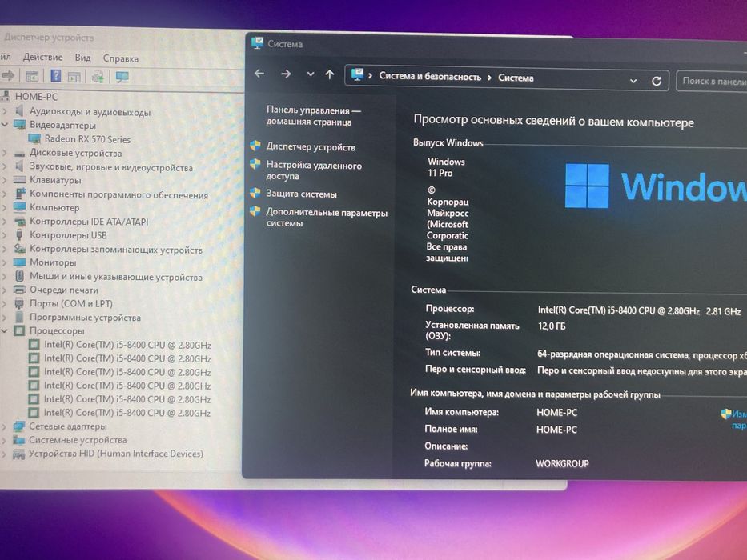Screen dimensions: 747x560
Task: Click the Radeon RX 570 device icon
Action: 34,139
